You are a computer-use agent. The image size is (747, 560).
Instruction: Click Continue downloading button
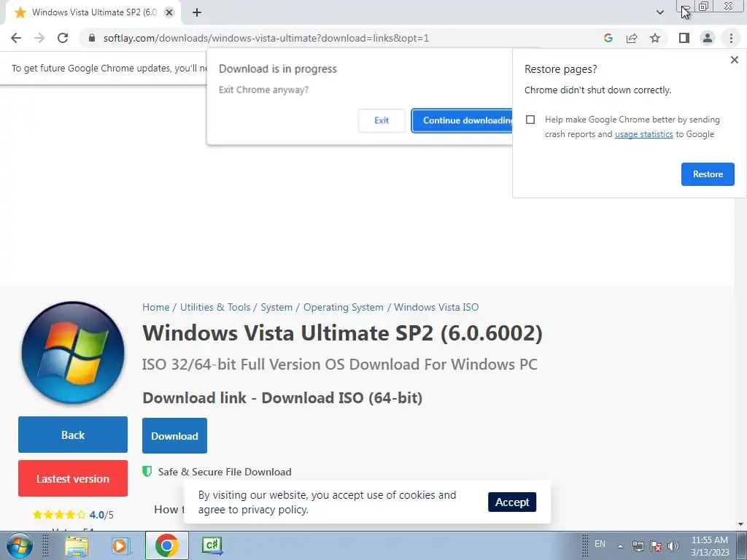(462, 120)
